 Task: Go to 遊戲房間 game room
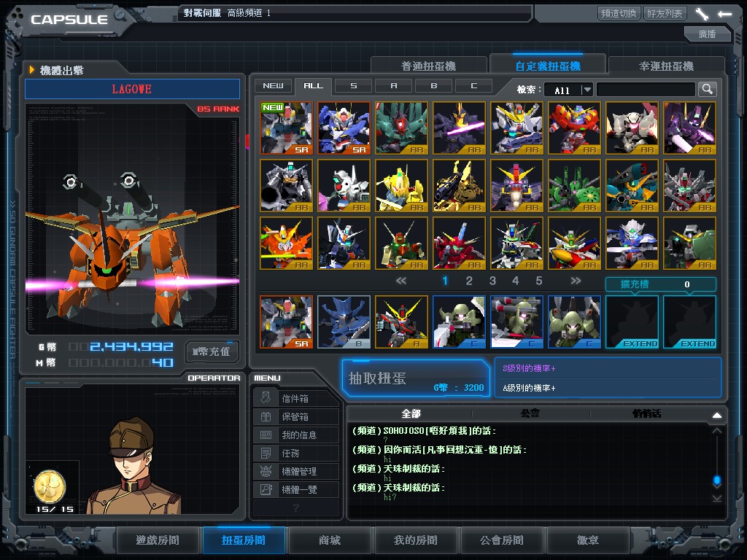[158, 540]
